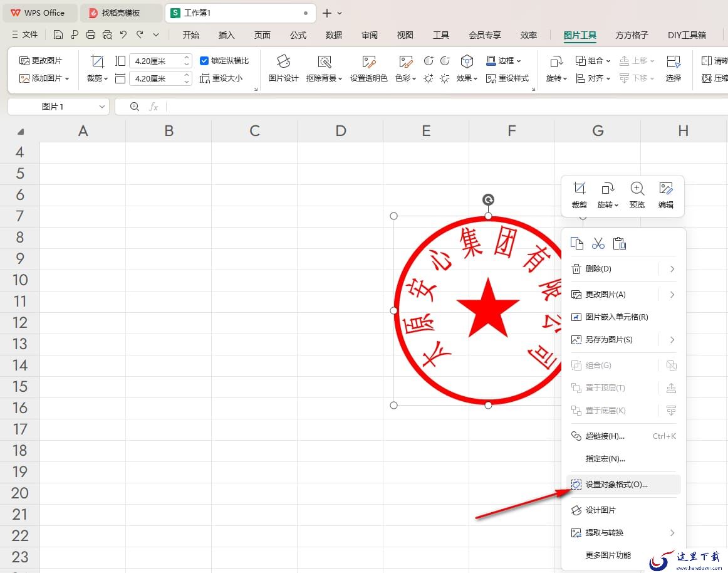The image size is (728, 573).
Task: Open the name box dropdown showing 图片 1
Action: pos(101,107)
